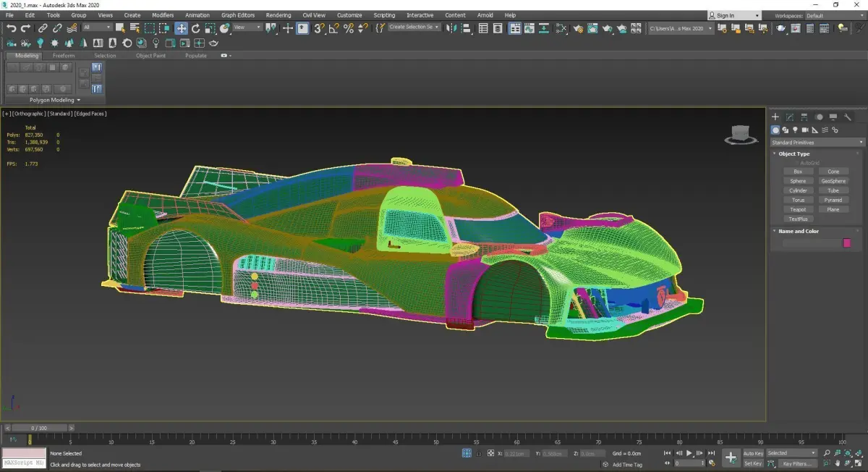The height and width of the screenshot is (472, 868).
Task: Switch to the Freeform ribbon tab
Action: point(63,56)
